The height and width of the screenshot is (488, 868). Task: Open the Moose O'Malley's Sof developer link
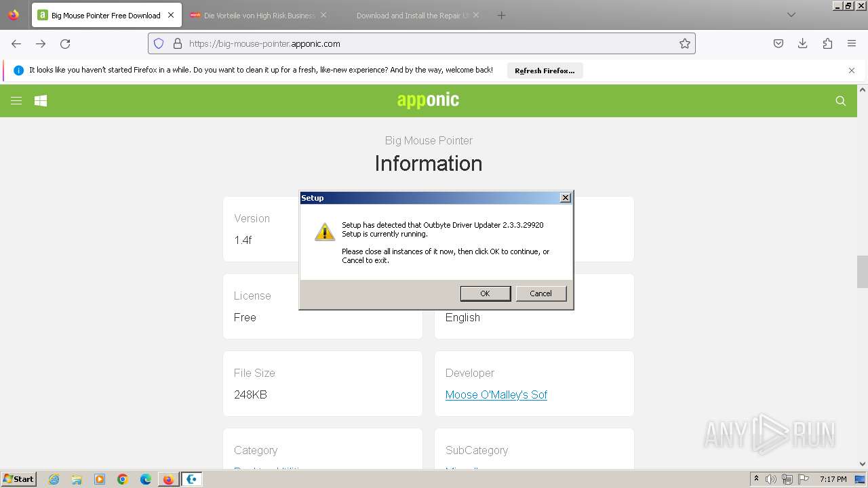coord(496,394)
